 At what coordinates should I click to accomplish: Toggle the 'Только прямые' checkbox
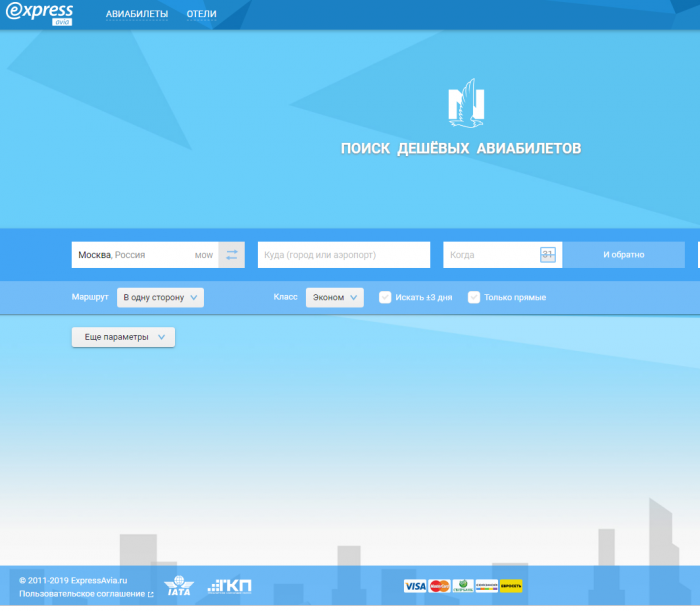pyautogui.click(x=474, y=297)
